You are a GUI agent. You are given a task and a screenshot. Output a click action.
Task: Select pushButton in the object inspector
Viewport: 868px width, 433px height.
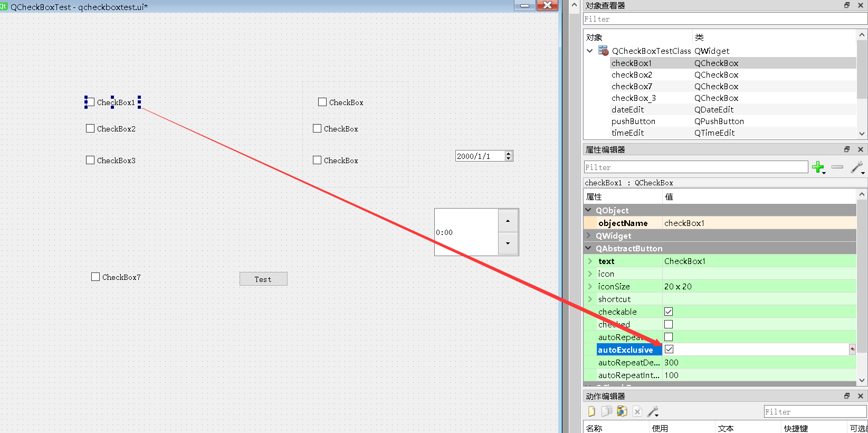point(633,121)
